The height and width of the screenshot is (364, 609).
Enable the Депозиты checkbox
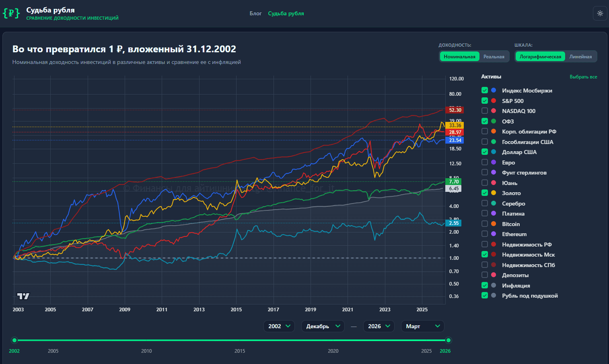[x=485, y=275]
